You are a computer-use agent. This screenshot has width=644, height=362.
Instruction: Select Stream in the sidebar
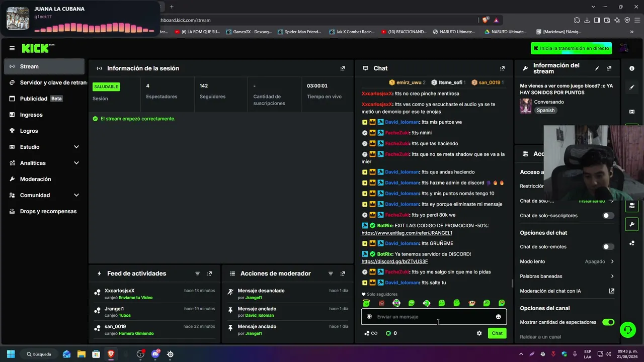coord(44,66)
